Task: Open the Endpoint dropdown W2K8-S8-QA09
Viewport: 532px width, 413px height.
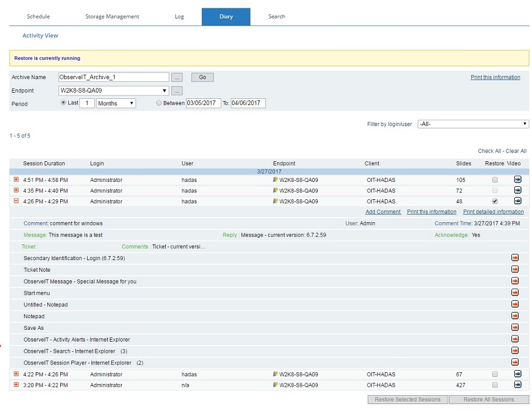Action: tap(113, 90)
